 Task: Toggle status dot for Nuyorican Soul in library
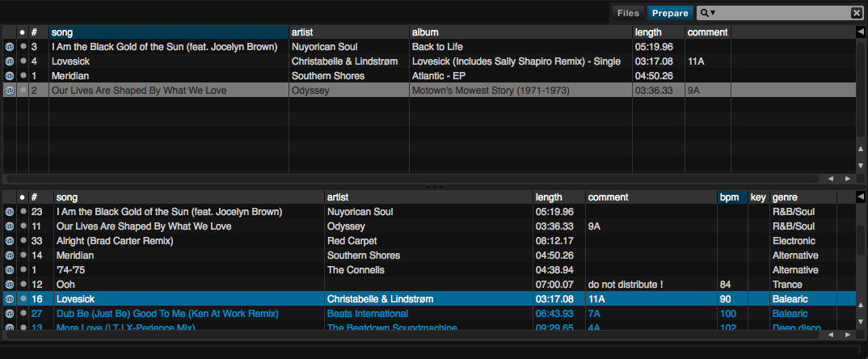(x=23, y=212)
